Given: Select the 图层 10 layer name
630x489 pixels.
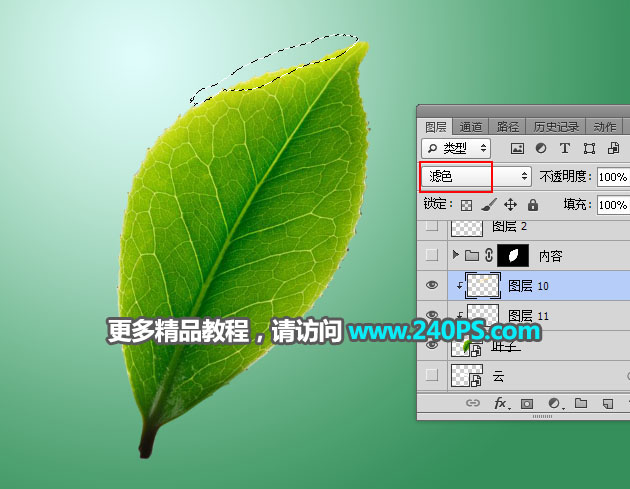Looking at the screenshot, I should pos(528,286).
